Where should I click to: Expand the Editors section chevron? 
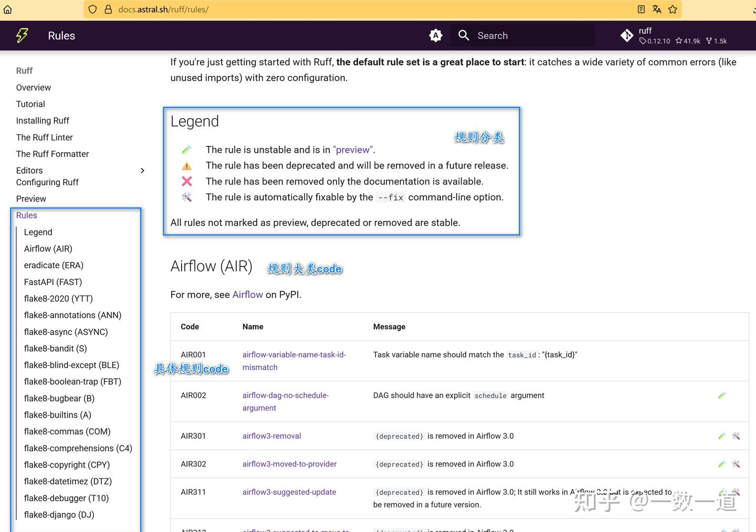[x=142, y=171]
